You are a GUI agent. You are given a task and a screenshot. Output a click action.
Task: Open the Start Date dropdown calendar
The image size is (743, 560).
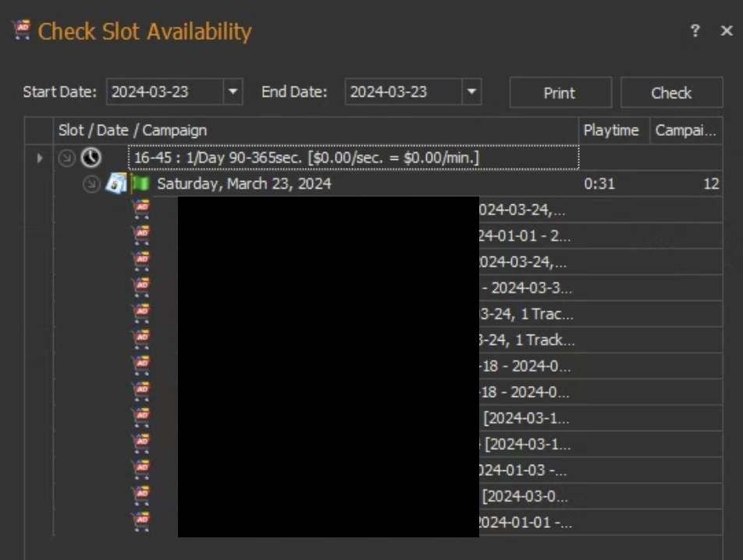[233, 92]
